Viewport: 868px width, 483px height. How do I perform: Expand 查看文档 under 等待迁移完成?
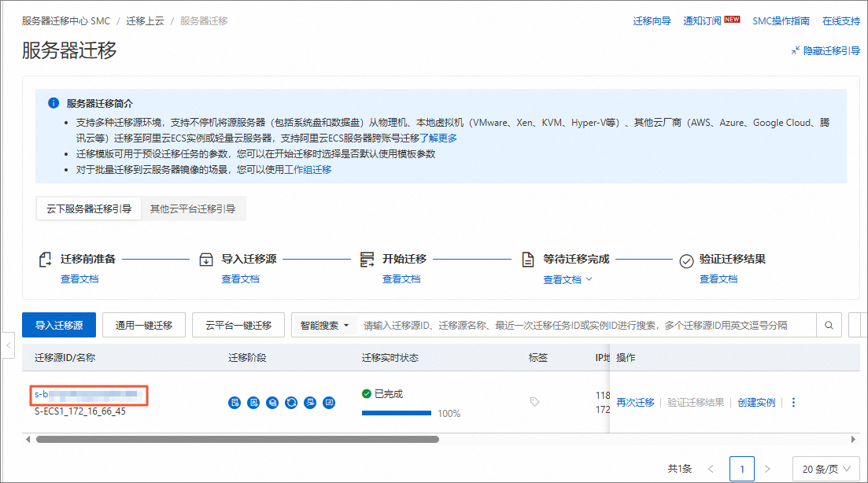567,279
